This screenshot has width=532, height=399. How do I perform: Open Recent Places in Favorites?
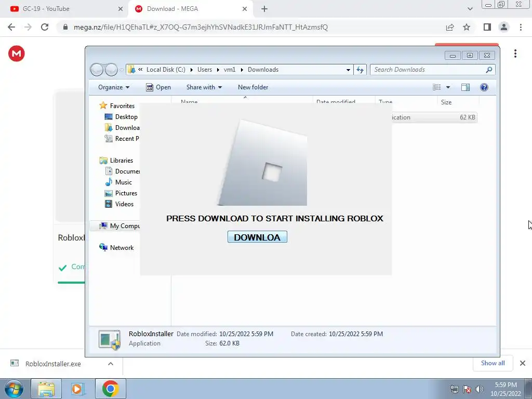pyautogui.click(x=122, y=138)
